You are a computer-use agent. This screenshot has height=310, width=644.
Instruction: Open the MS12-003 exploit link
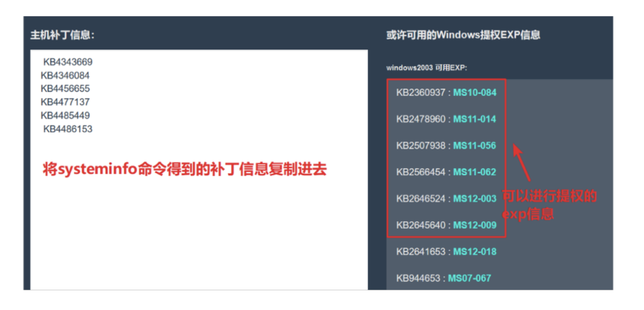click(x=475, y=199)
